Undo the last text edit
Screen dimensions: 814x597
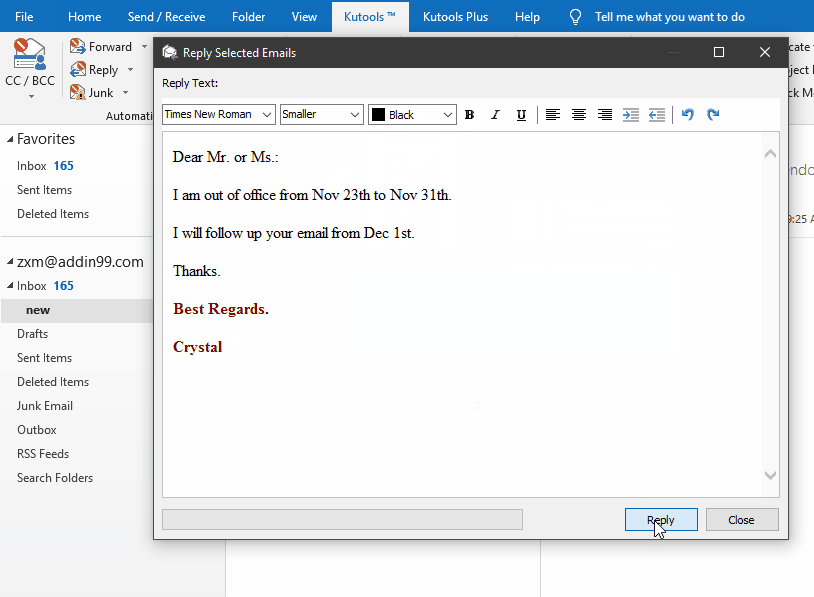coord(687,114)
